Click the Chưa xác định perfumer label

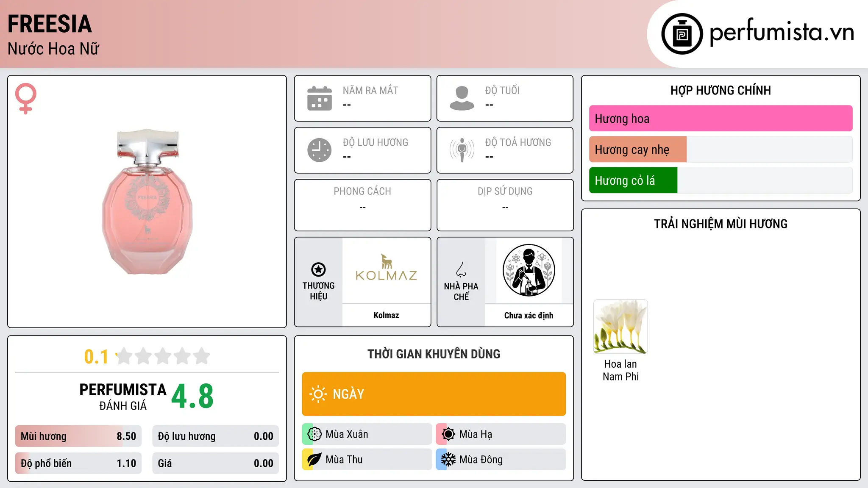(529, 315)
